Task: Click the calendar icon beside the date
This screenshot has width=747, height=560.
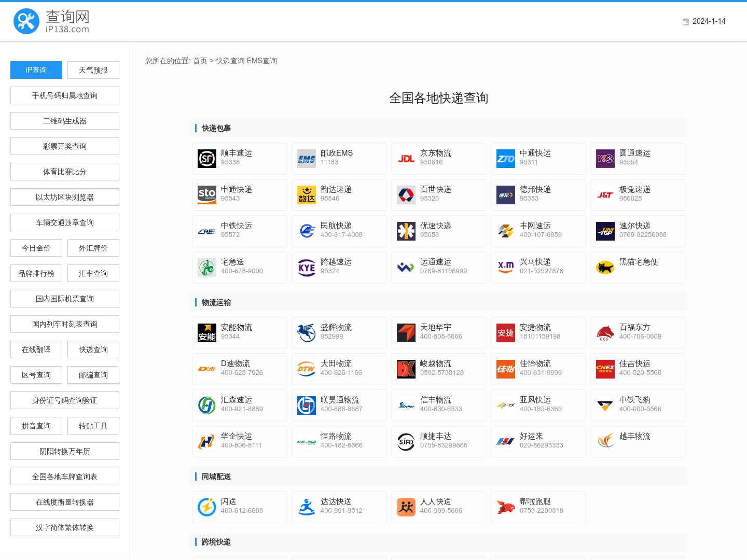Action: 686,22
